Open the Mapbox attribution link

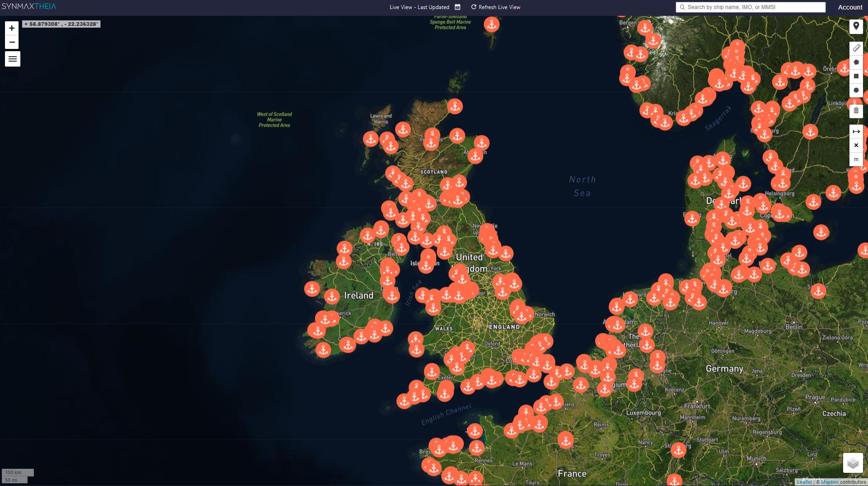point(830,482)
